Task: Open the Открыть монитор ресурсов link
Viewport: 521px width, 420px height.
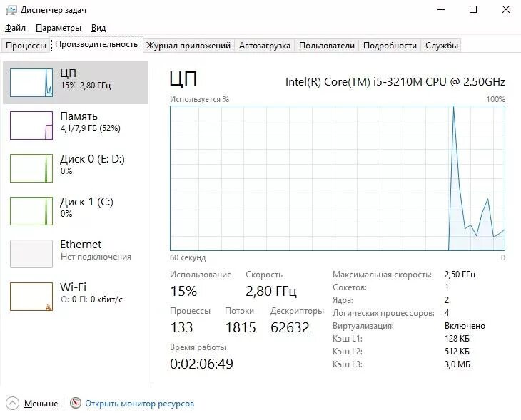Action: pos(140,404)
